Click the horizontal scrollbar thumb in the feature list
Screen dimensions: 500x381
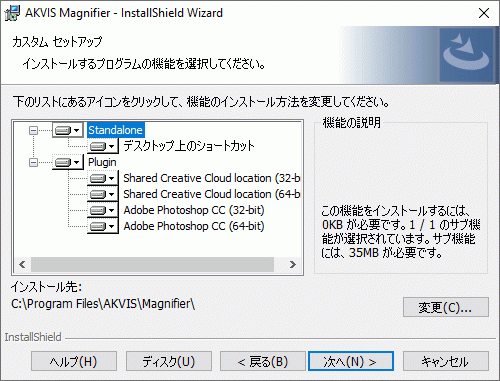coord(152,265)
